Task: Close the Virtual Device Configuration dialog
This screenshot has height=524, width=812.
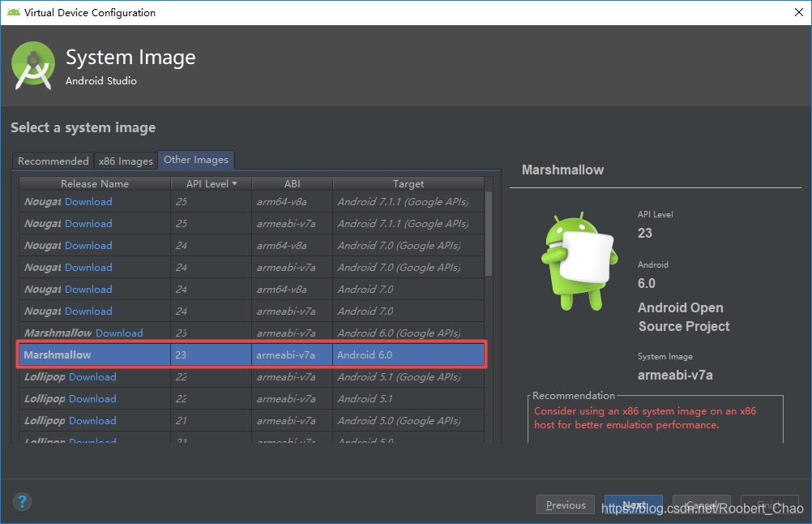Action: click(798, 12)
